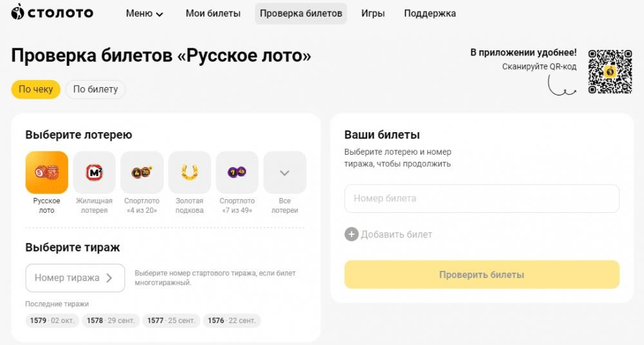This screenshot has width=644, height=345.
Task: Select the Русское лото lottery icon
Action: point(47,172)
